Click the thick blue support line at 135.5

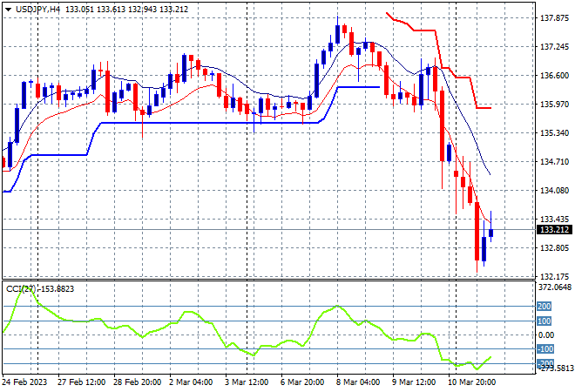209,123
